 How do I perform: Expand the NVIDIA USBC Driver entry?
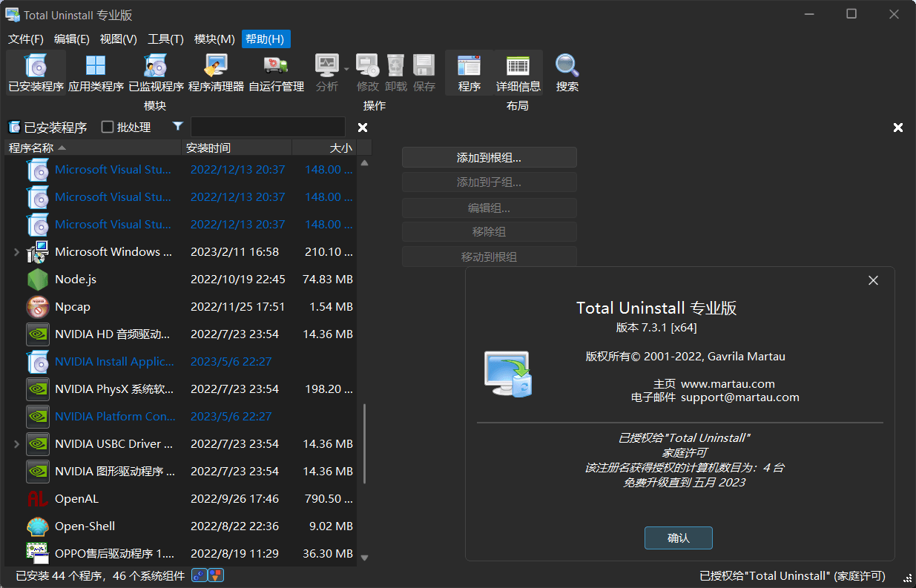click(16, 443)
